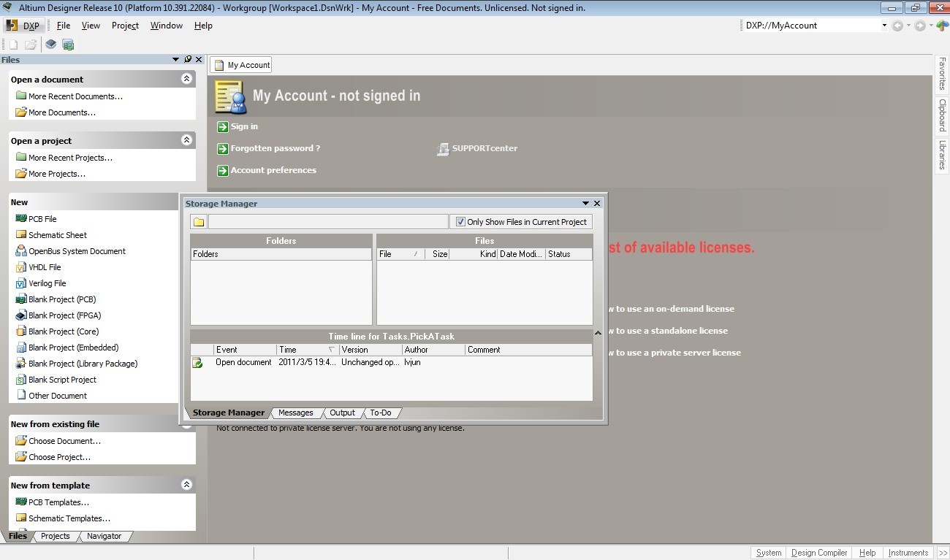
Task: Open the View menu
Action: tap(91, 26)
